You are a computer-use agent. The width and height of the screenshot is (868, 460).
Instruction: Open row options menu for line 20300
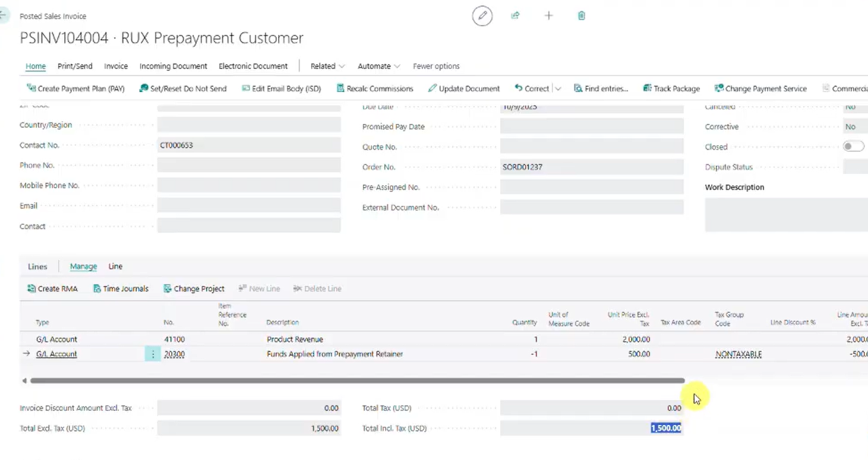[153, 354]
